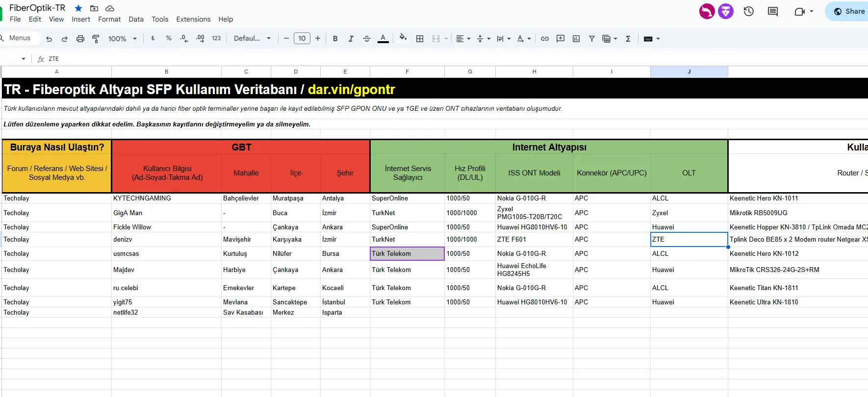The image size is (868, 397).
Task: Start a video call with camera icon
Action: [x=800, y=11]
